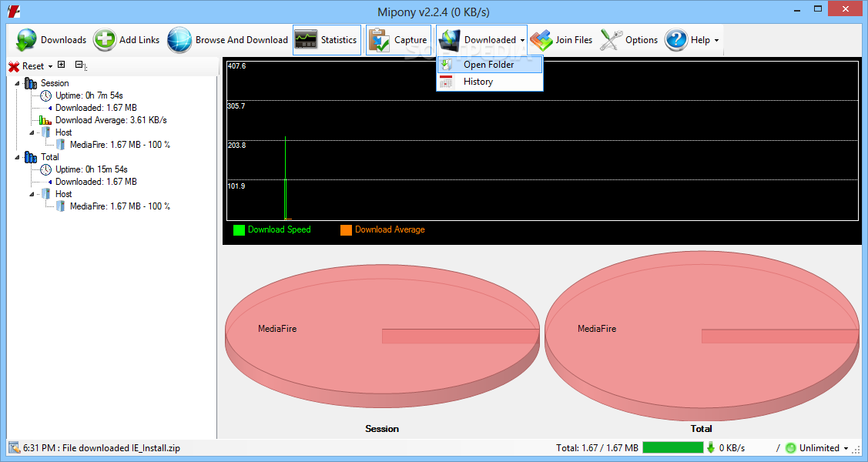
Task: Click the Open Folder menu icon
Action: [x=447, y=65]
